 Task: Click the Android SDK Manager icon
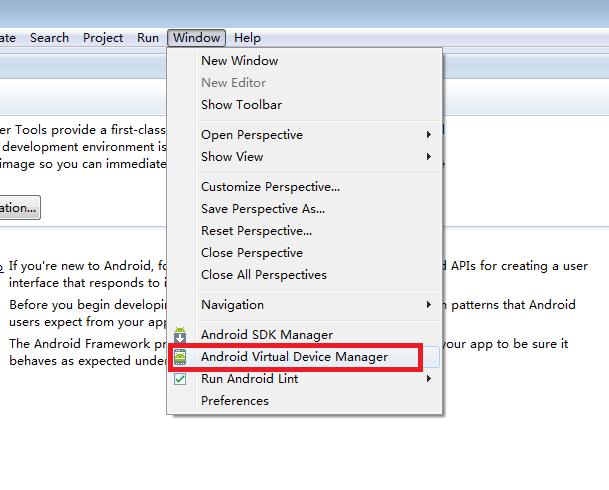pos(180,334)
